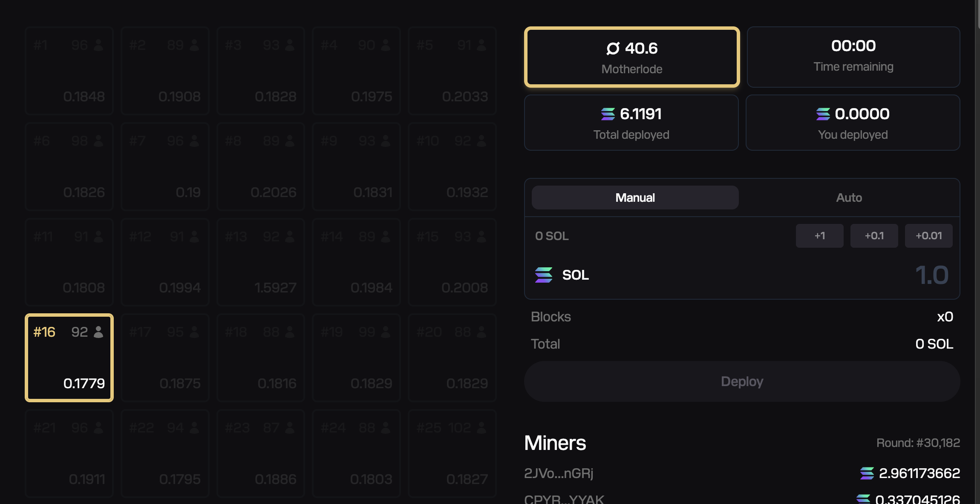This screenshot has height=504, width=980.
Task: Click the person icon on block #16
Action: coord(98,332)
